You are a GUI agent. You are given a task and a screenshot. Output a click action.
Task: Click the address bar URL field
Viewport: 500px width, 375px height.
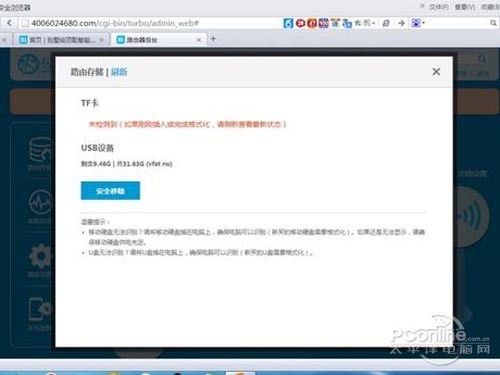click(x=150, y=23)
